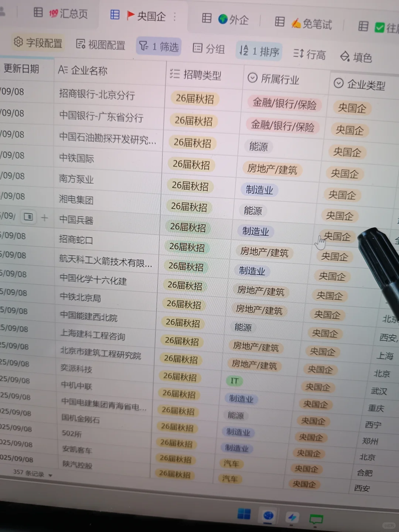The image size is (399, 532).
Task: Click 能源 tag in 湘电集团 row
Action: point(253,211)
